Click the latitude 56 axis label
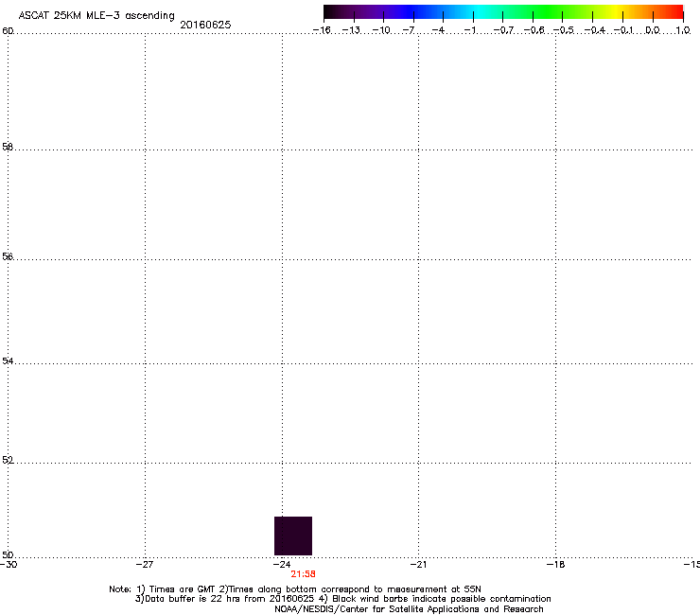This screenshot has height=615, width=700. [8, 256]
